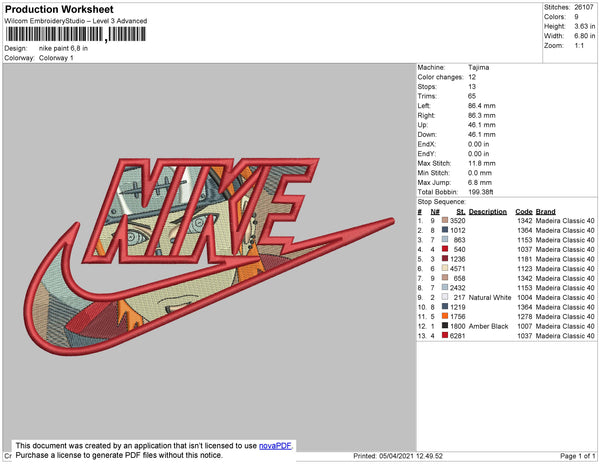Click the stop 4 red swatch
This screenshot has height=464, width=600.
tap(445, 249)
